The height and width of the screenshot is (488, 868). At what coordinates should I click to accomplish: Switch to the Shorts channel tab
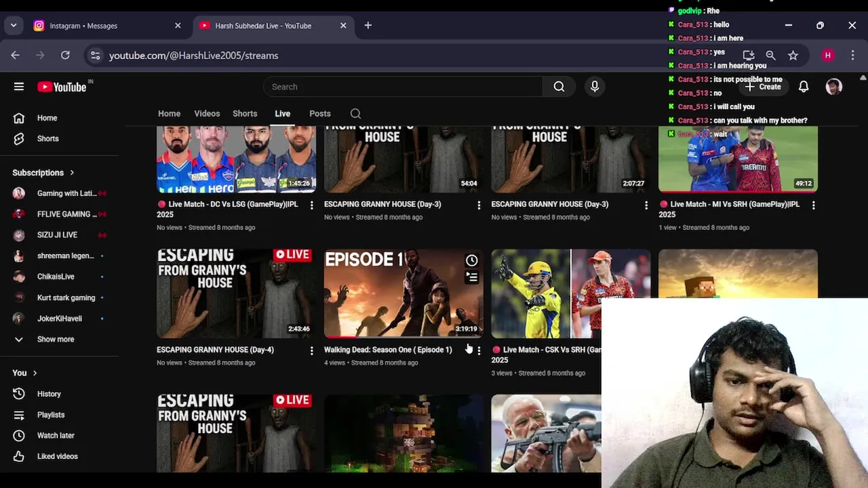click(245, 114)
